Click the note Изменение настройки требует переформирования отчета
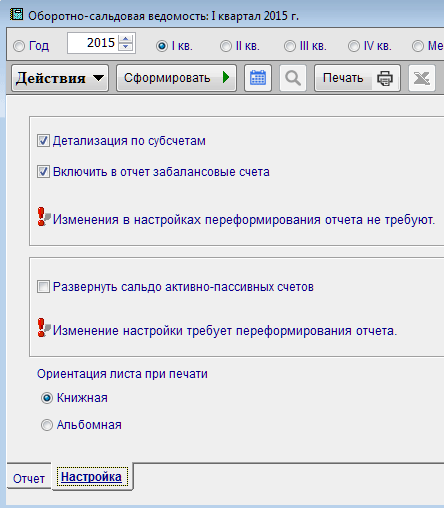This screenshot has height=508, width=444. coord(225,331)
